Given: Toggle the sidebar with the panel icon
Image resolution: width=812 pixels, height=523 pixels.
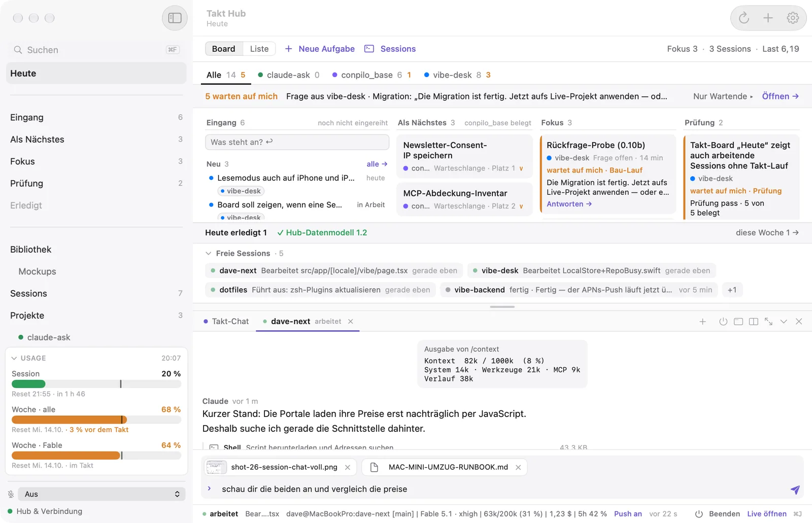Looking at the screenshot, I should 175,18.
